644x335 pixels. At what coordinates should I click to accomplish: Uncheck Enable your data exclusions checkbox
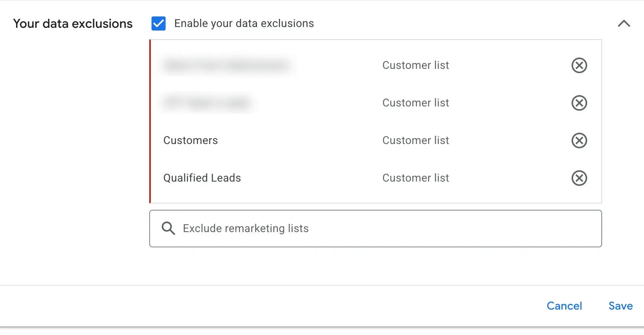point(159,23)
